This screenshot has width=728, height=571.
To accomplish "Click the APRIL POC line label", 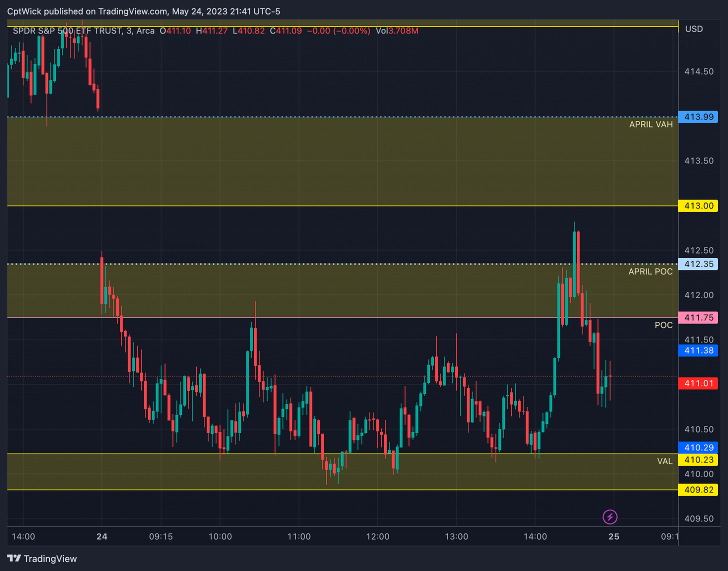I will 650,271.
